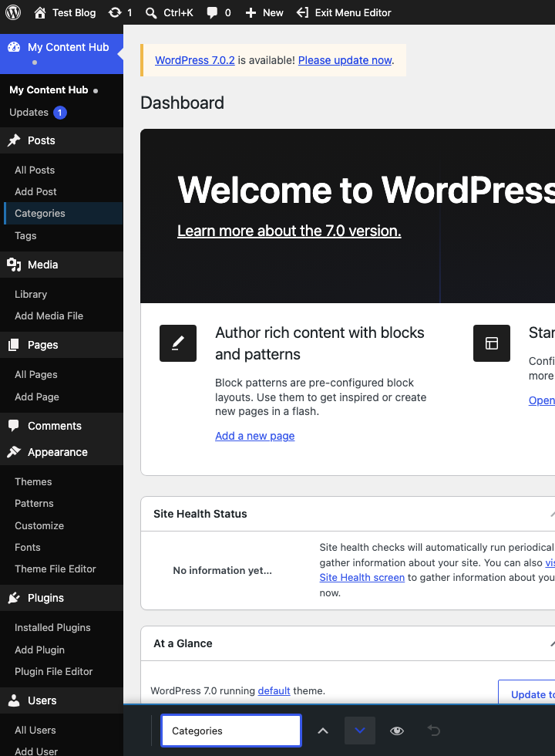555x756 pixels.
Task: Collapse the At a Glance panel
Action: pos(552,643)
